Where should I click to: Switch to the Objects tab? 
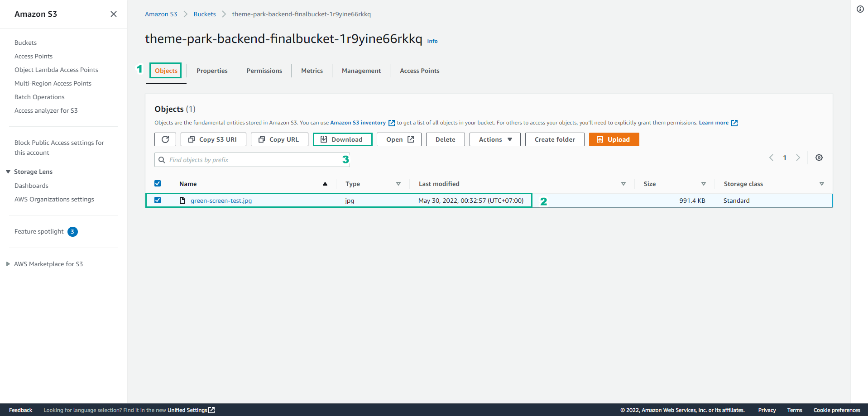pos(166,71)
